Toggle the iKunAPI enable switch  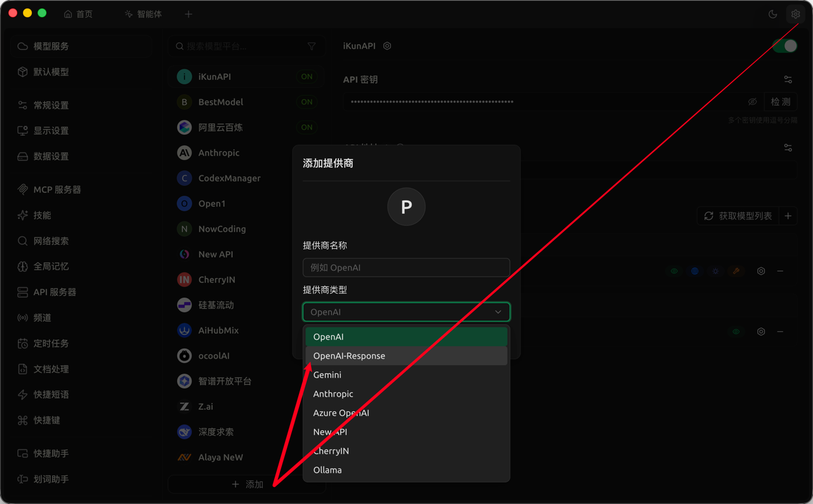(x=785, y=46)
